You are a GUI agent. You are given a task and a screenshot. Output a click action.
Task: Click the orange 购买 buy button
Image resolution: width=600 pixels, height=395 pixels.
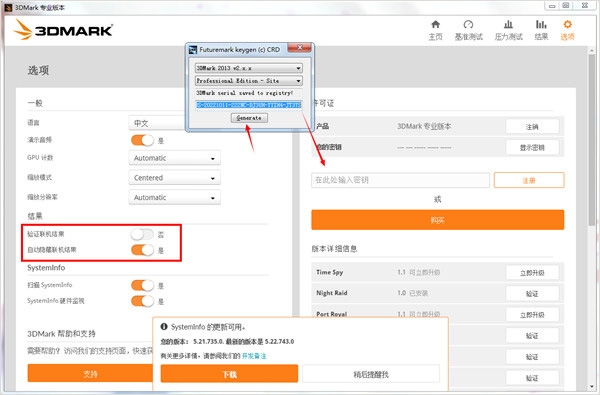437,220
